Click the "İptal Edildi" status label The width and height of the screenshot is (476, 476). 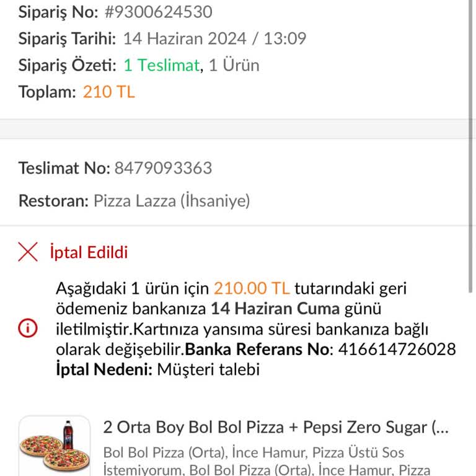point(89,252)
